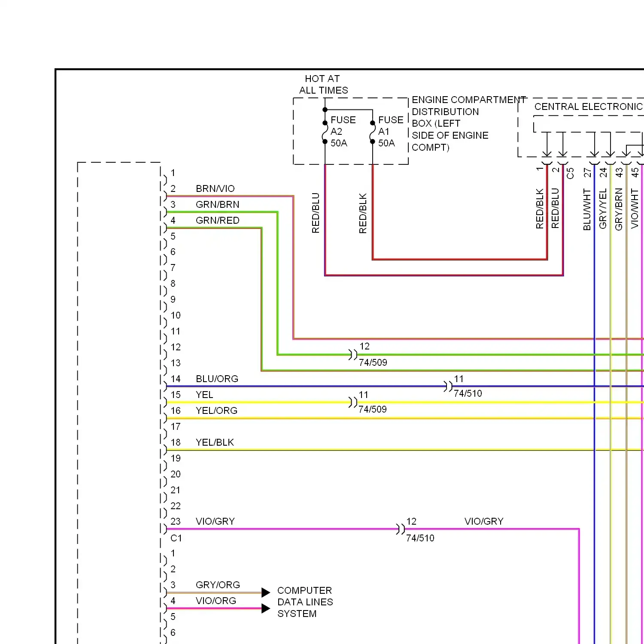Click pin number 27 above BLU/WHT
644x644 pixels.
point(587,173)
